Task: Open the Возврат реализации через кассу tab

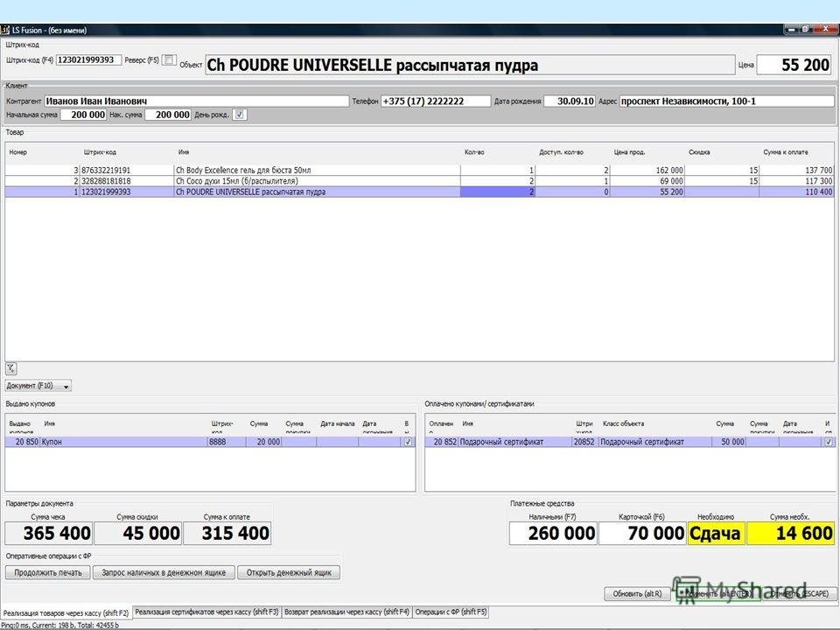Action: point(346,612)
